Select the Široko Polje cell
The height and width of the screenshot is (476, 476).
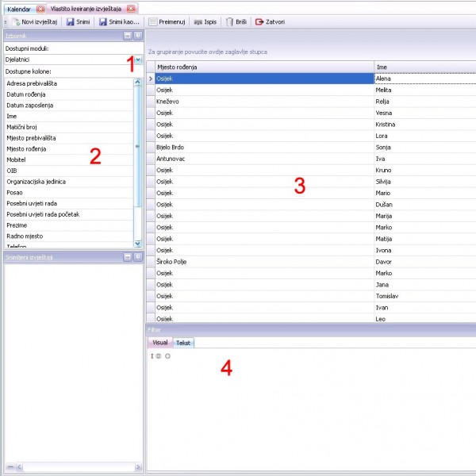click(264, 262)
